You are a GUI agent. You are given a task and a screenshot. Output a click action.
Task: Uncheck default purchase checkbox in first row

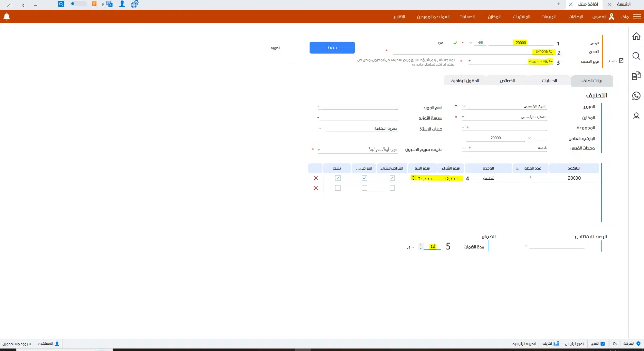click(x=392, y=178)
